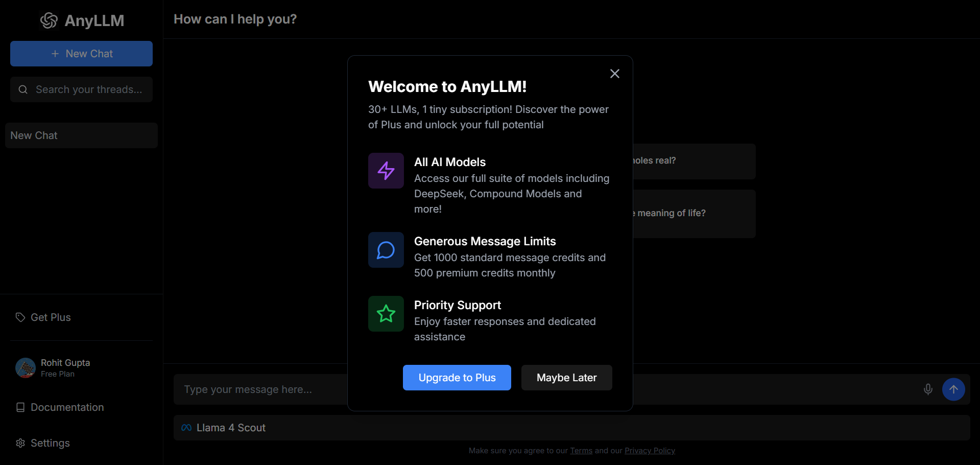
Task: Close the Welcome to AnyLLM dialog
Action: [x=614, y=74]
